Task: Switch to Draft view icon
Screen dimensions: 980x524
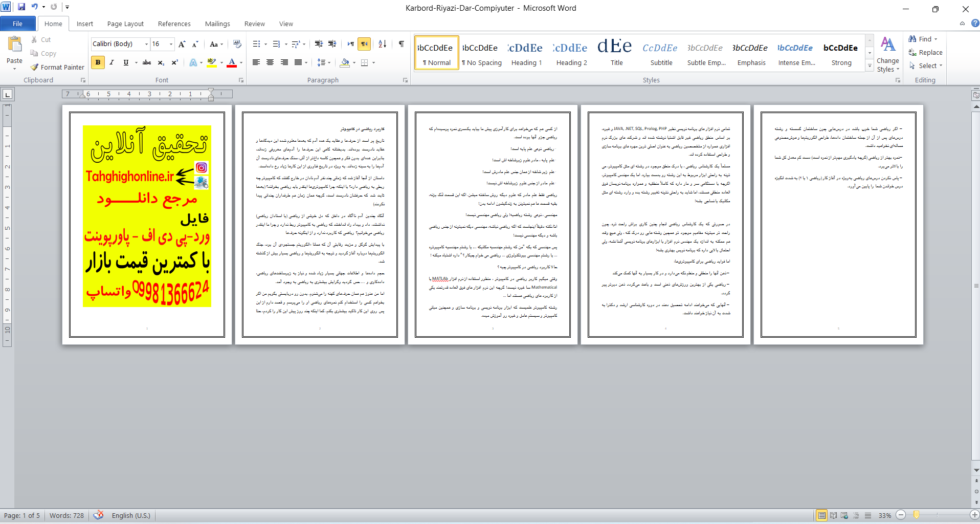Action: click(x=868, y=515)
